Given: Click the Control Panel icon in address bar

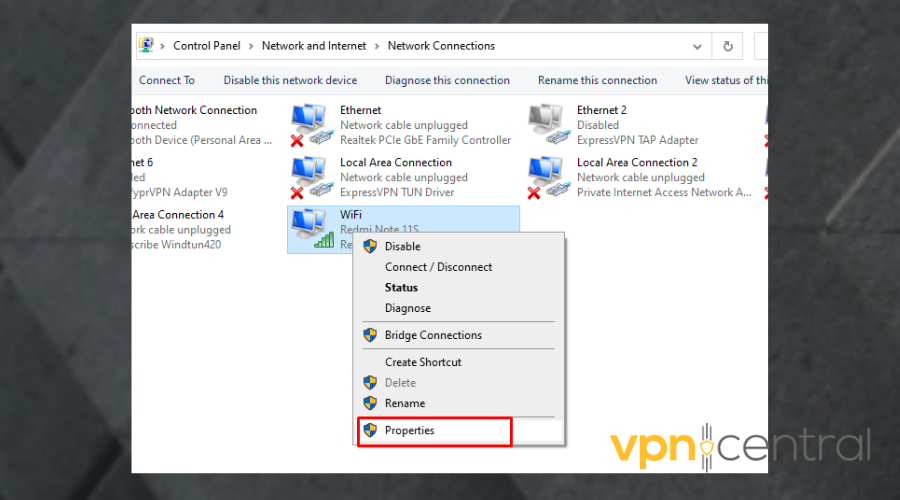Looking at the screenshot, I should (146, 46).
